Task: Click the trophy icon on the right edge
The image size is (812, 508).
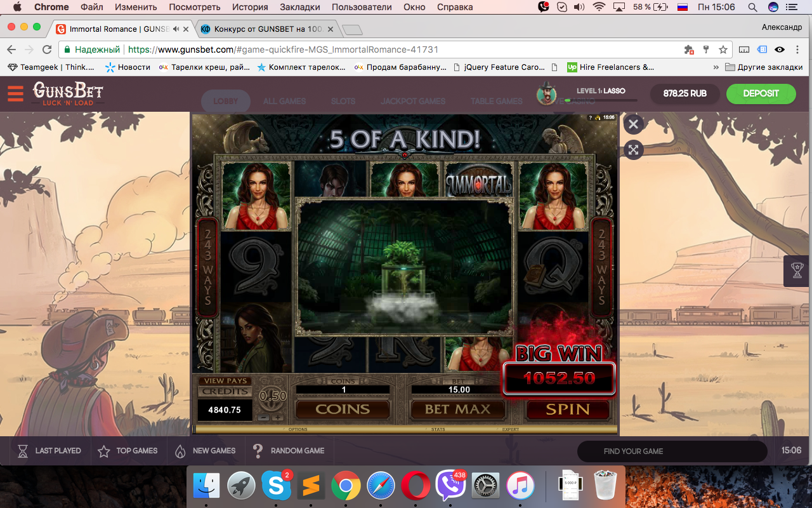Action: (x=797, y=270)
